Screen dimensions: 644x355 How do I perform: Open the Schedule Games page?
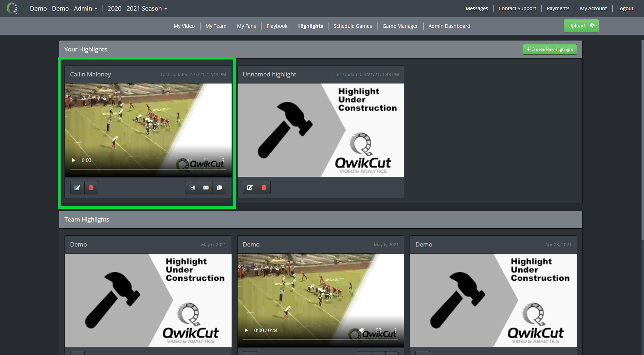[x=352, y=26]
